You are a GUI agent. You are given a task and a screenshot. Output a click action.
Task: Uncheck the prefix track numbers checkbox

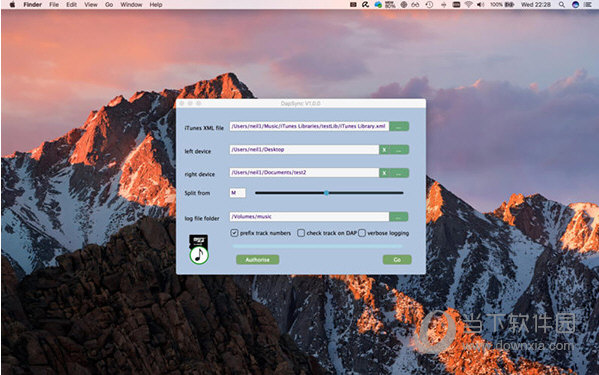234,233
